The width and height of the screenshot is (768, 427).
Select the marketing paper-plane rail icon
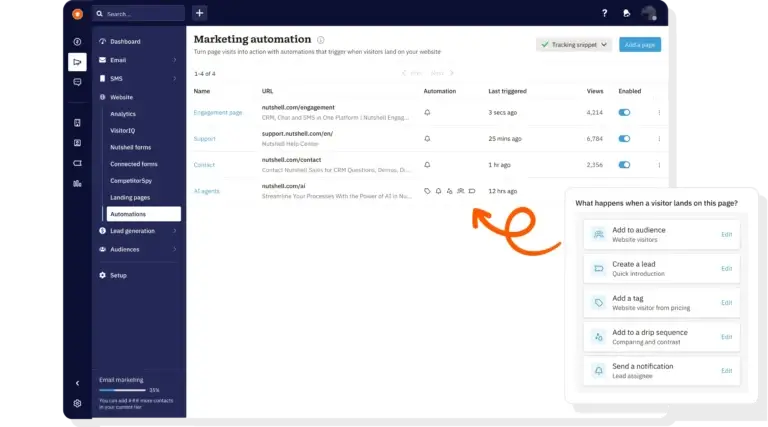click(x=77, y=62)
